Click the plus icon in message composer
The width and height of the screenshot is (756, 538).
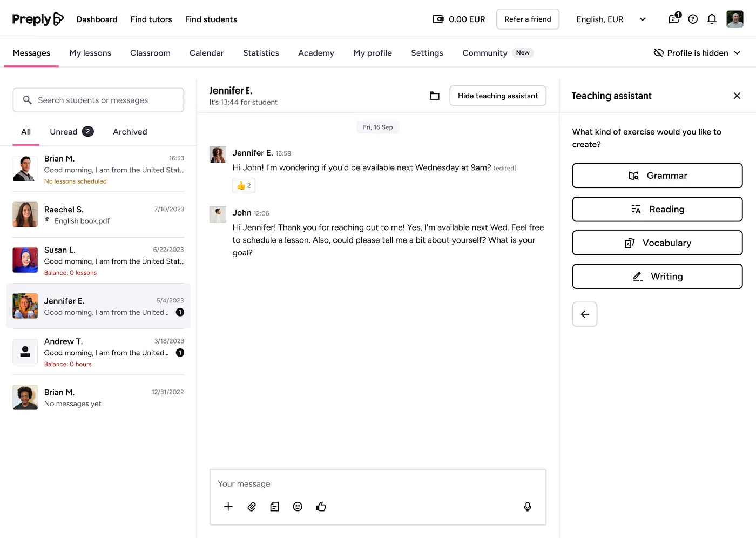[x=228, y=507]
